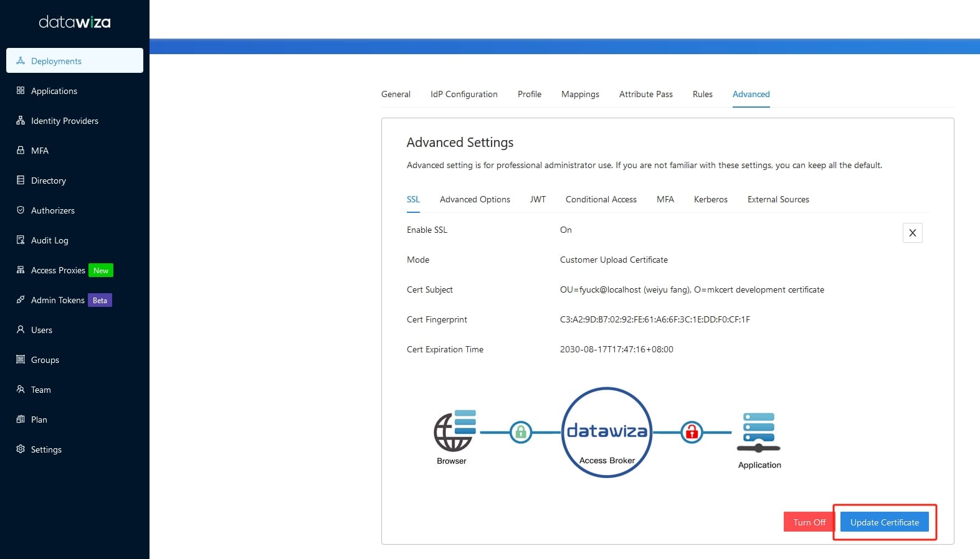Open Access Proxies in the sidebar
Viewport: 980px width, 559px height.
tap(75, 270)
